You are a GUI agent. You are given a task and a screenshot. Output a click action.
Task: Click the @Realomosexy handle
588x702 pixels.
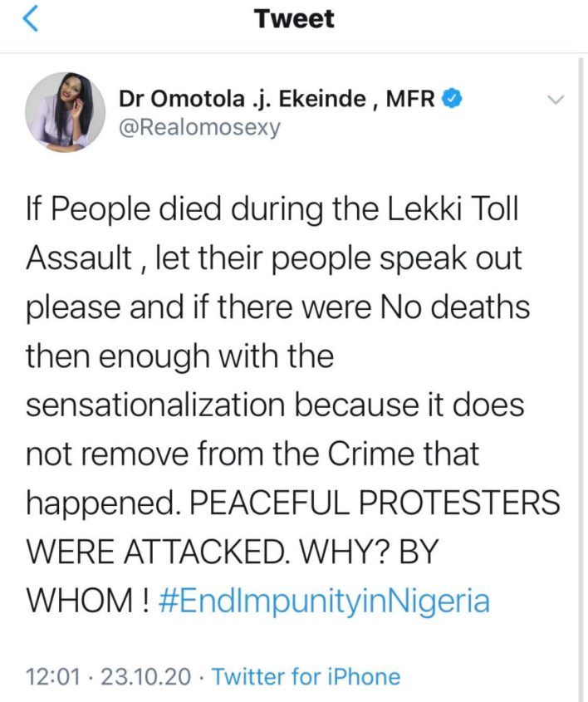coord(200,127)
